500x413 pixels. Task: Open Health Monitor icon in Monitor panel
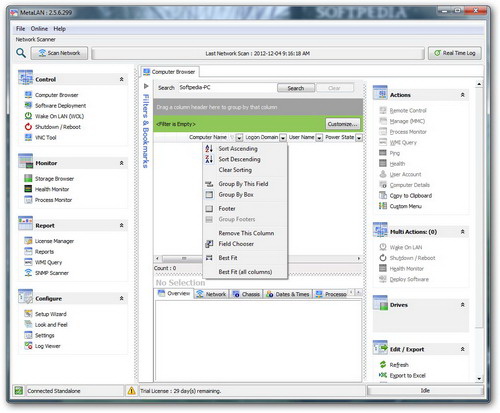28,189
